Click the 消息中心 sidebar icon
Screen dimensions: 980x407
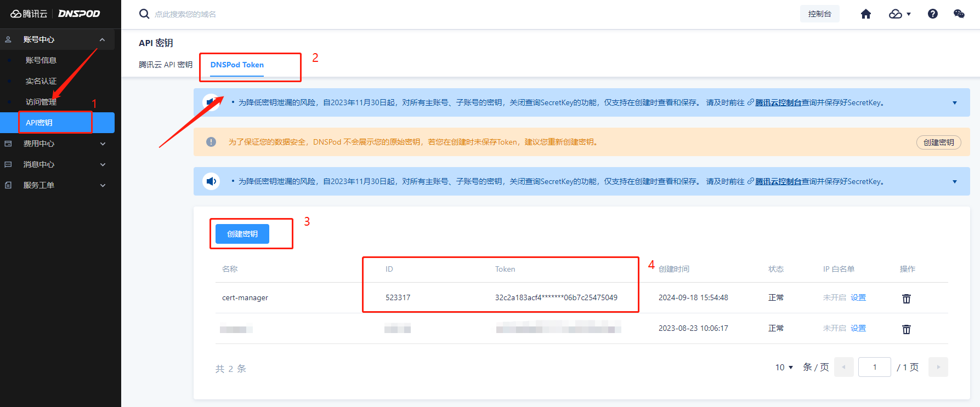(x=8, y=164)
